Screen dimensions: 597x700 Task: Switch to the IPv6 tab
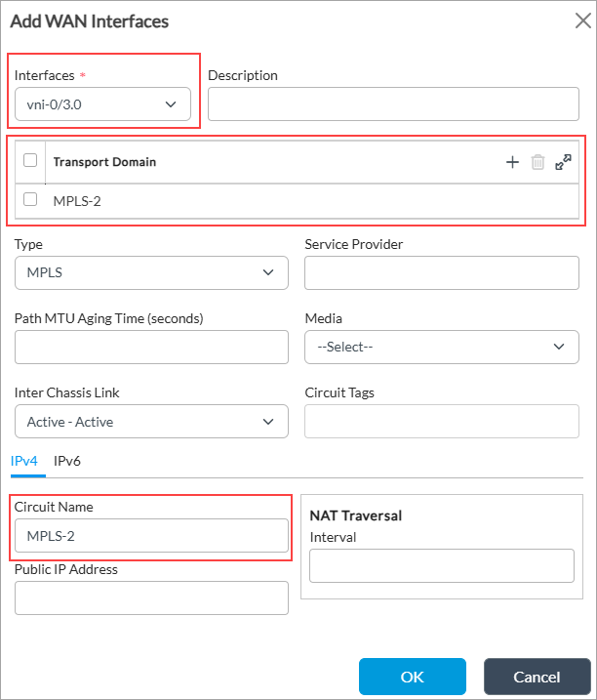tap(67, 460)
